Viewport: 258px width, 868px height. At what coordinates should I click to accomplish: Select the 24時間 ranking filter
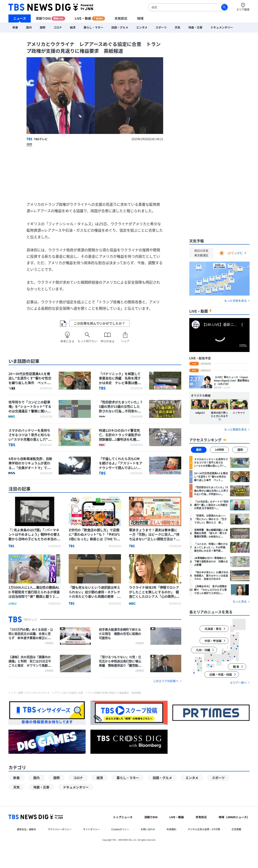[x=219, y=450]
